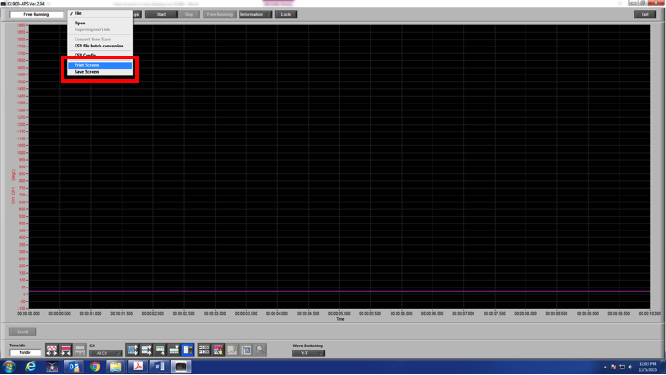Click the Free Running status field

37,14
